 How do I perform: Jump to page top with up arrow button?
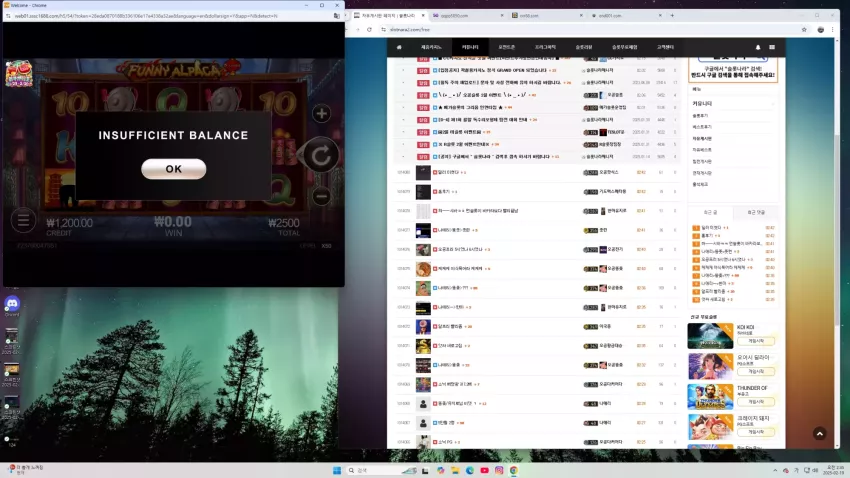click(820, 433)
